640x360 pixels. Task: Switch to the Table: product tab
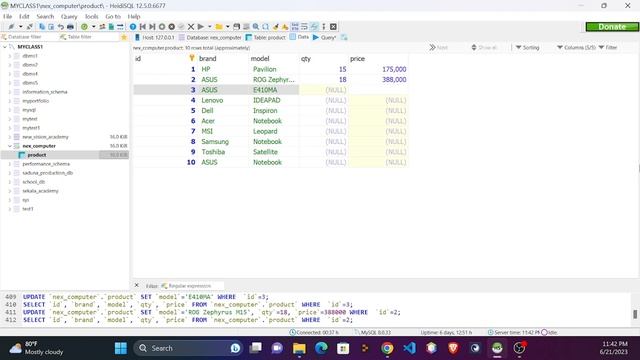(x=265, y=37)
